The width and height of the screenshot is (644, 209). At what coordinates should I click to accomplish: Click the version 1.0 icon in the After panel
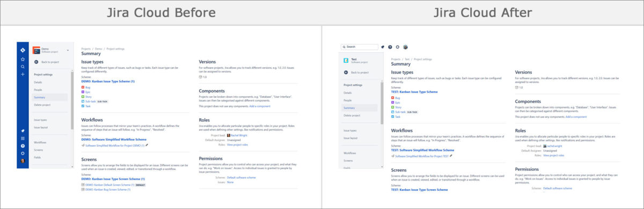click(x=517, y=88)
